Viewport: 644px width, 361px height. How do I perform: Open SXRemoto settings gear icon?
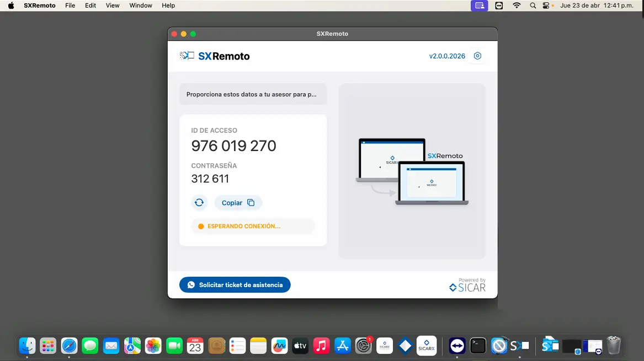click(x=477, y=56)
